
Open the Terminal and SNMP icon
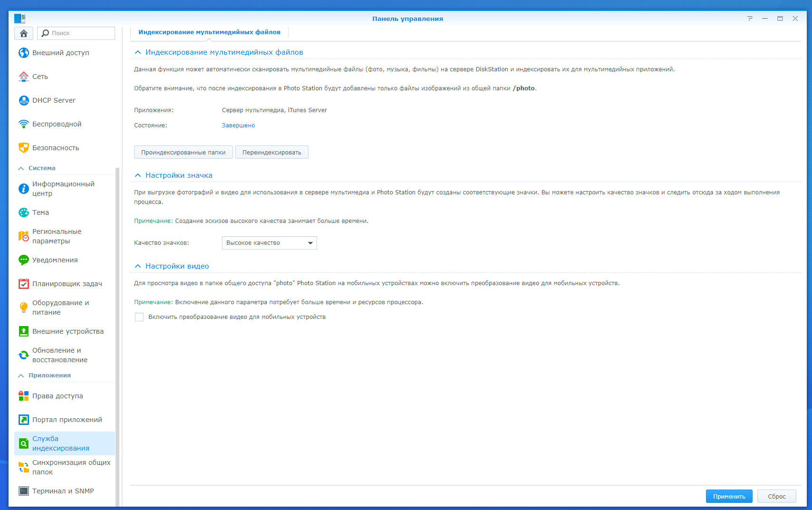(24, 491)
